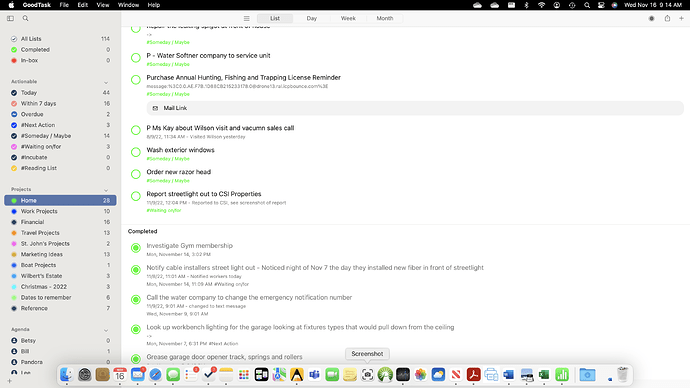Collapse the Projects section chevron
Image resolution: width=690 pixels, height=388 pixels.
tap(106, 190)
